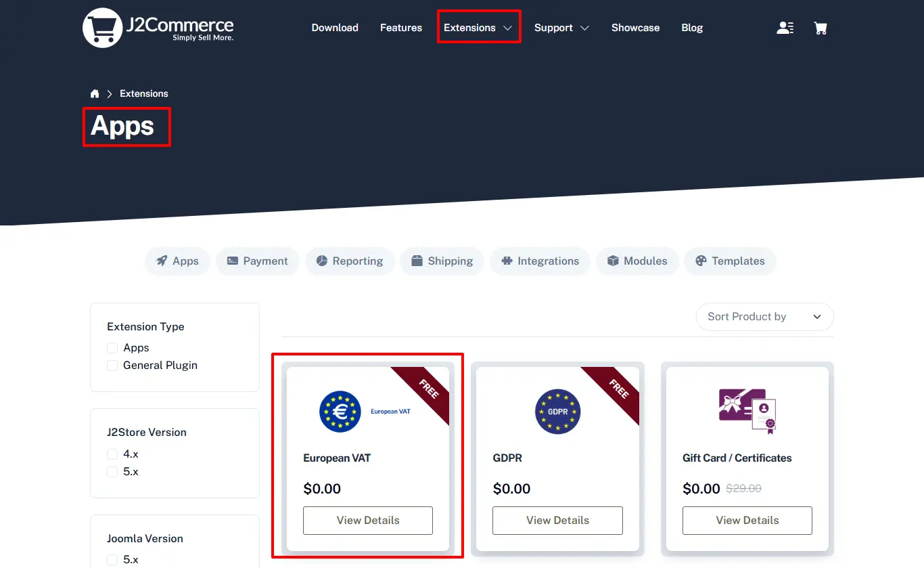Click the pie chart icon on Reporting
The width and height of the screenshot is (924, 568).
coord(322,261)
